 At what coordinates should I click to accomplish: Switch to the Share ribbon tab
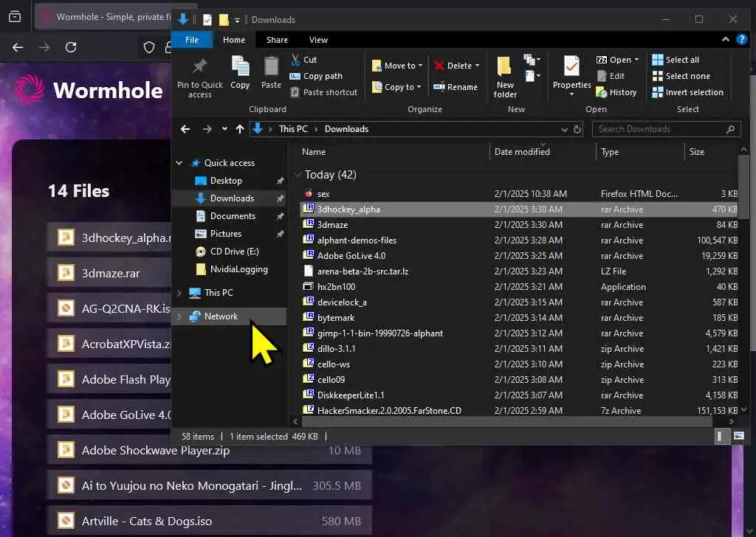[x=277, y=40]
